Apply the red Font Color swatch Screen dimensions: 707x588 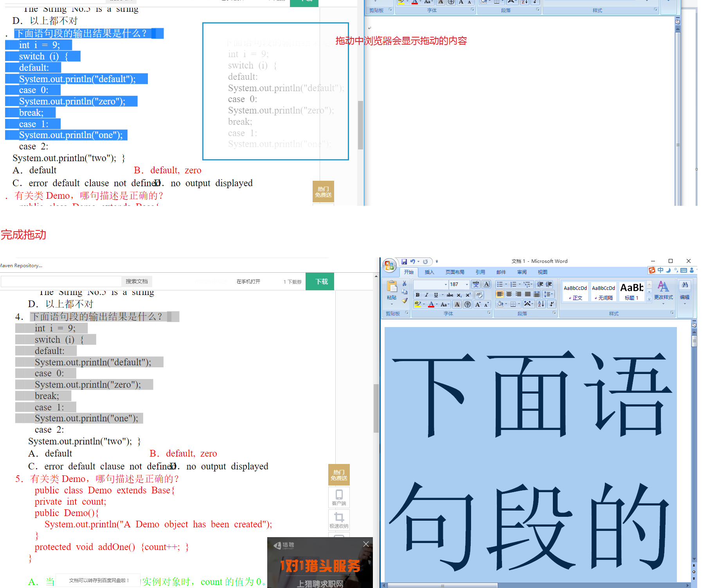point(431,304)
